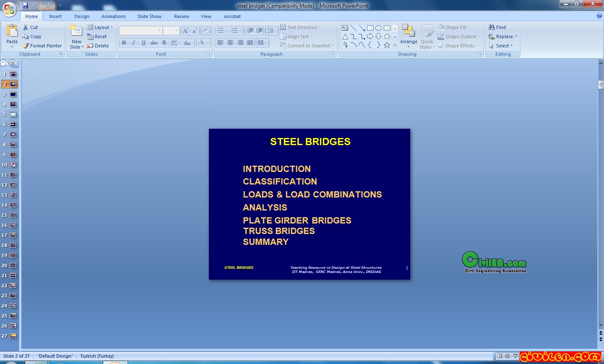
Task: Align text left
Action: tap(221, 43)
